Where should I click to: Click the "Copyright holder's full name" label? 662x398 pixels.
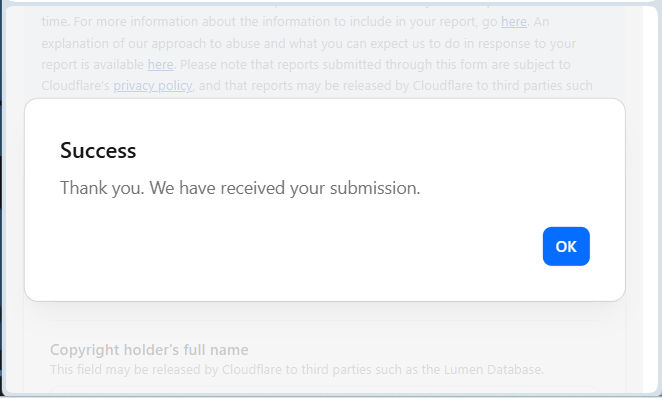click(x=149, y=350)
